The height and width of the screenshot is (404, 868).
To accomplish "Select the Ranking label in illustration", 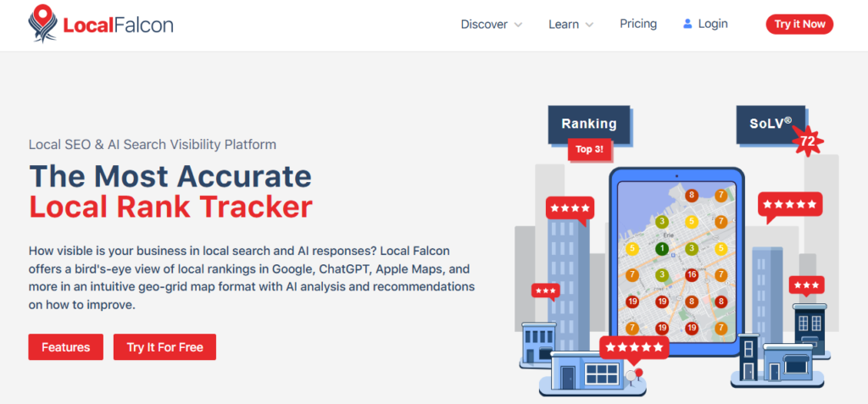I will pyautogui.click(x=589, y=124).
